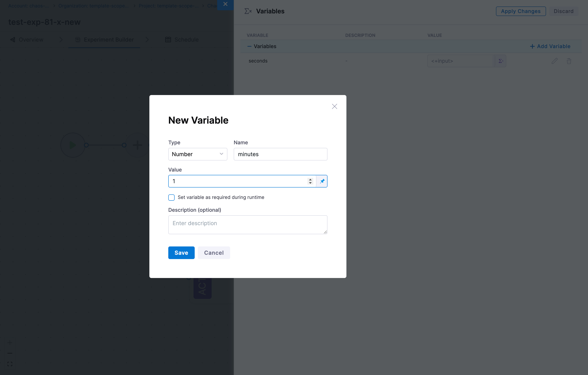Image resolution: width=588 pixels, height=375 pixels.
Task: Zoom in on the experiment canvas
Action: [x=10, y=342]
